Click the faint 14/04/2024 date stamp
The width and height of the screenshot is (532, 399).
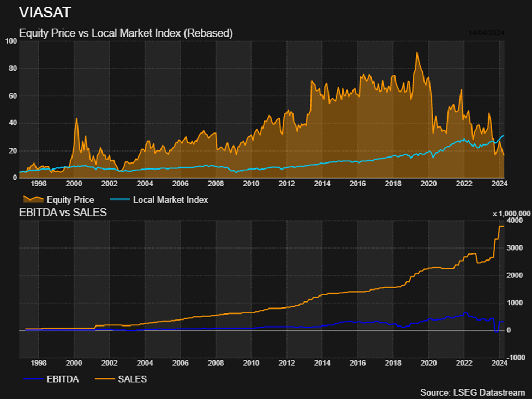(x=486, y=33)
